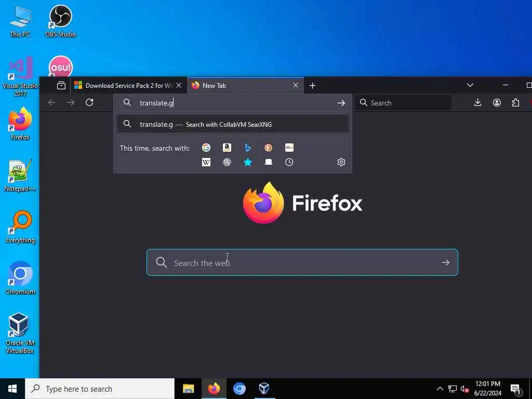Select Chromium desktop shortcut

(20, 278)
